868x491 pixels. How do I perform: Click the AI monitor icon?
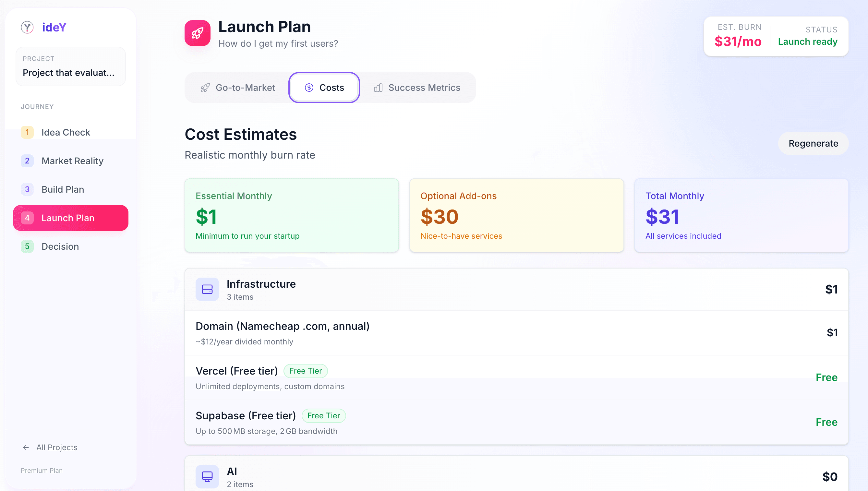207,476
